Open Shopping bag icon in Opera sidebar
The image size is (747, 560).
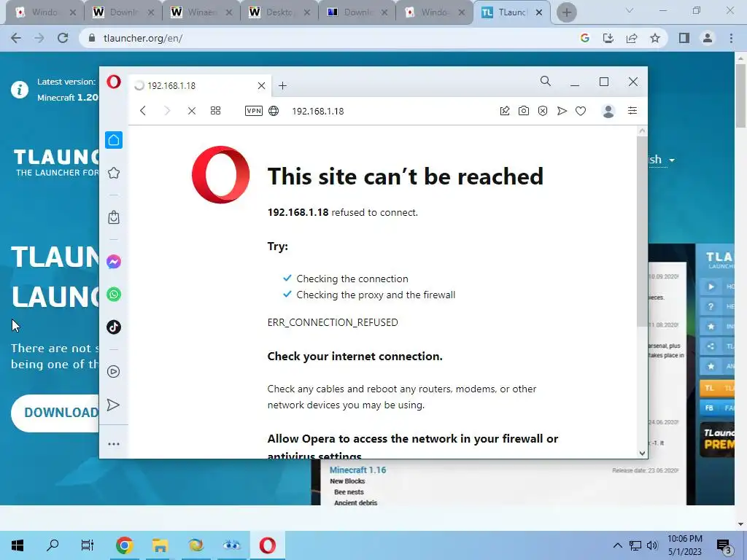[x=113, y=217]
